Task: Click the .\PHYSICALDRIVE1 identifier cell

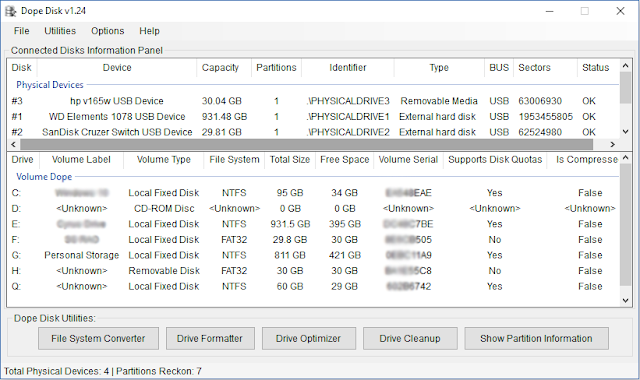Action: (348, 117)
